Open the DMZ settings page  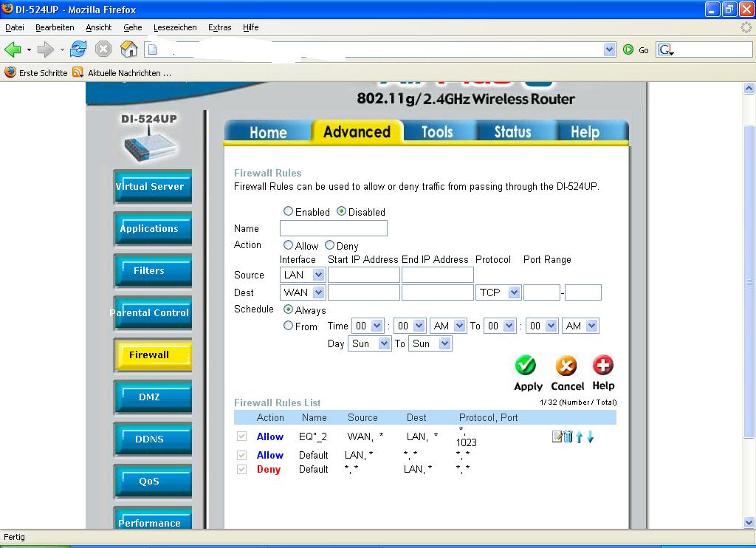click(x=150, y=397)
